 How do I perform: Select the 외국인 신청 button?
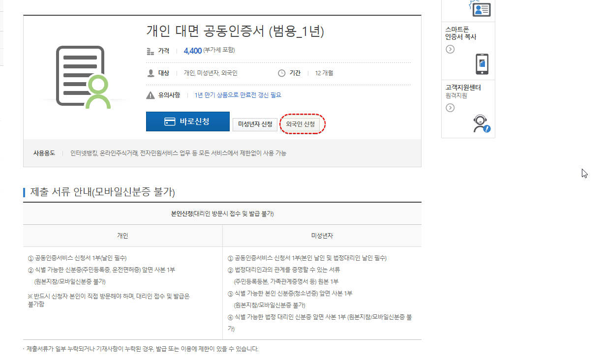(302, 124)
